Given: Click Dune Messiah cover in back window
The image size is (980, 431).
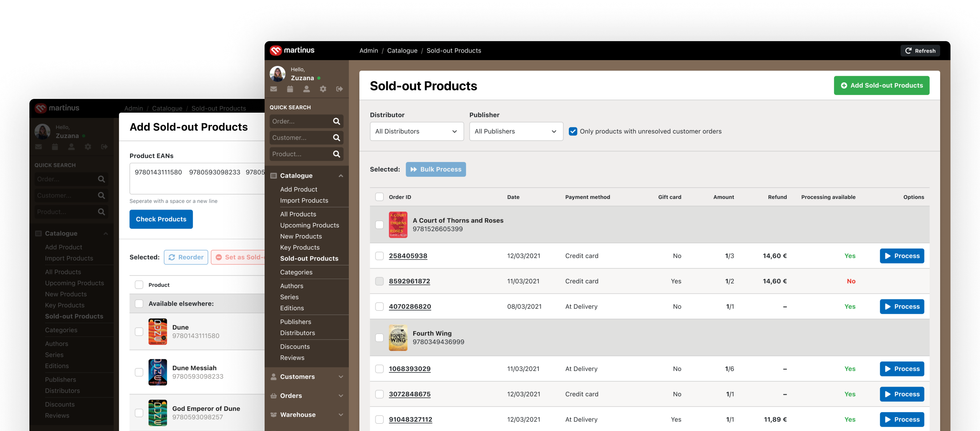Looking at the screenshot, I should 157,372.
